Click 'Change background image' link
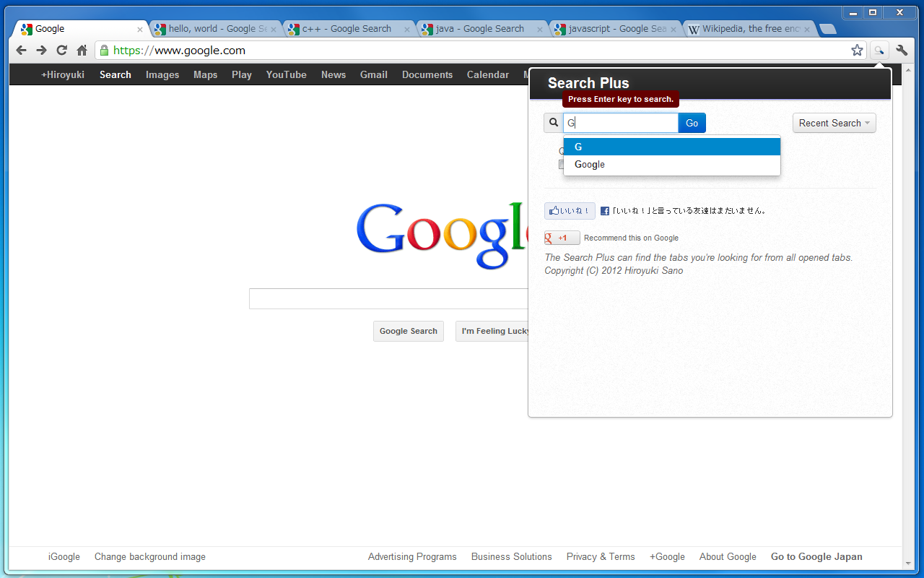This screenshot has height=578, width=924. 150,556
